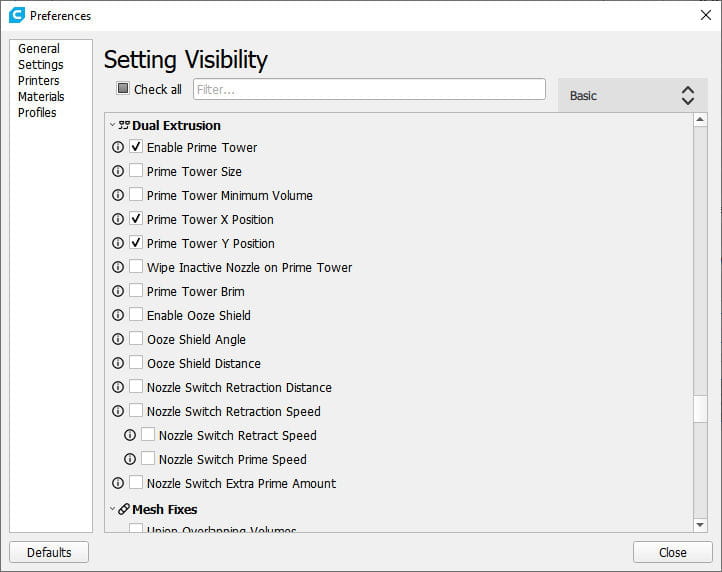Switch to the Materials preferences page
The image size is (722, 572).
[x=41, y=97]
